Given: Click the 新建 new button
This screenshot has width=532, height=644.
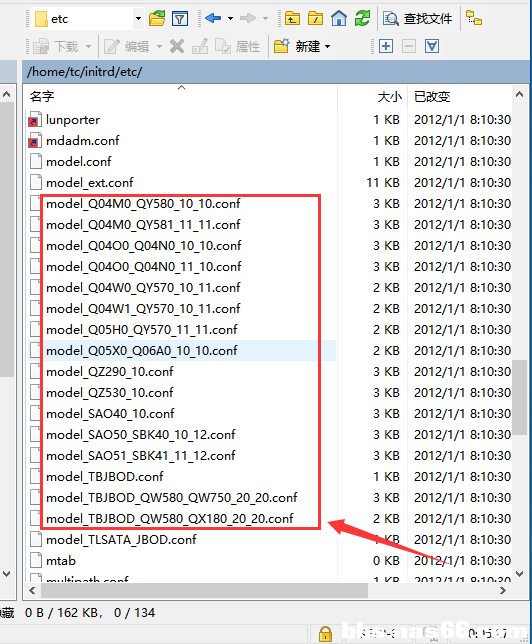Looking at the screenshot, I should 297,46.
